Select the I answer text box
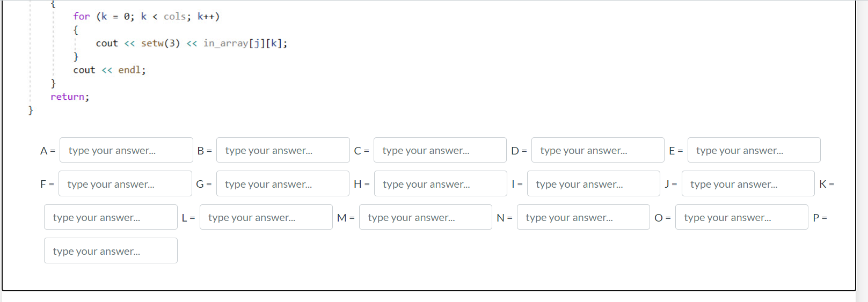 (x=594, y=183)
